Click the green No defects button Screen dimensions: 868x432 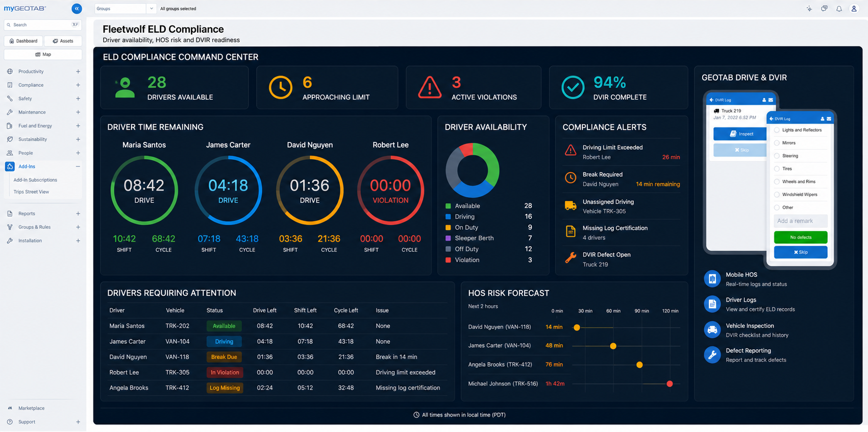click(801, 237)
